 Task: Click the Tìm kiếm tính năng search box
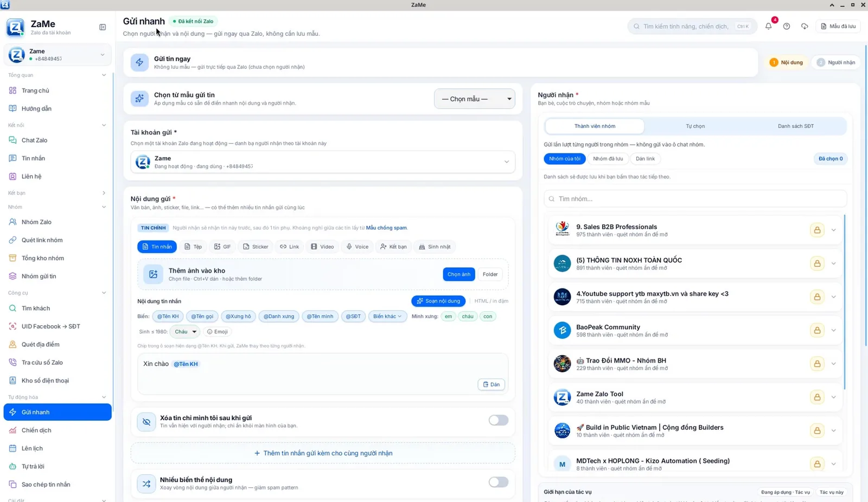pyautogui.click(x=692, y=26)
